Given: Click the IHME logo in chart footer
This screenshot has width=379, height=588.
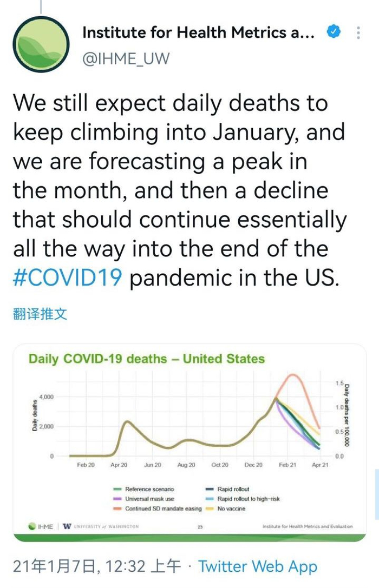Looking at the screenshot, I should tap(41, 526).
